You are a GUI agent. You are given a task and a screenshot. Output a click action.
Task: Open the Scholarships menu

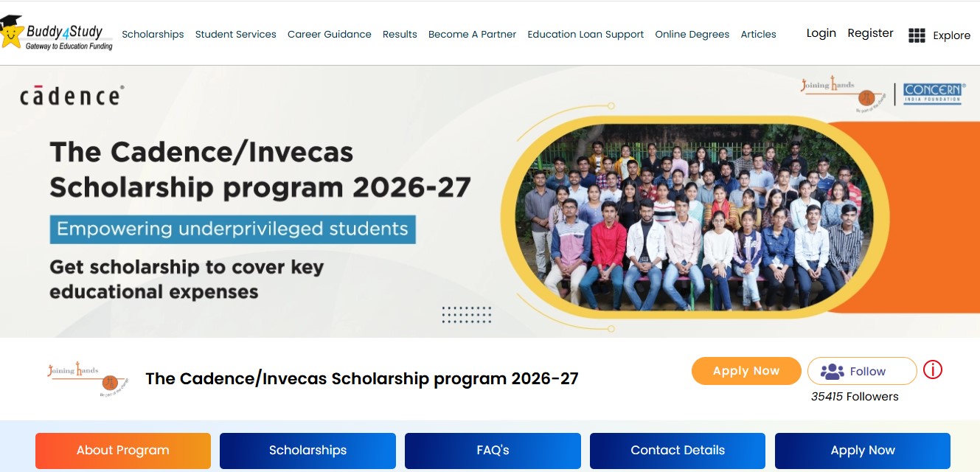[x=153, y=35]
